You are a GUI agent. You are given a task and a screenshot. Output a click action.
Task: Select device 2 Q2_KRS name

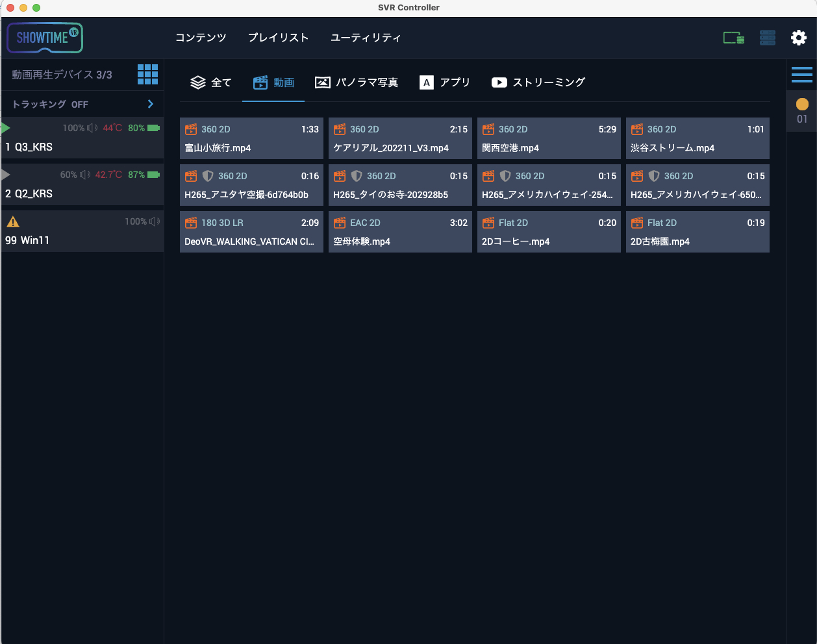coord(29,193)
